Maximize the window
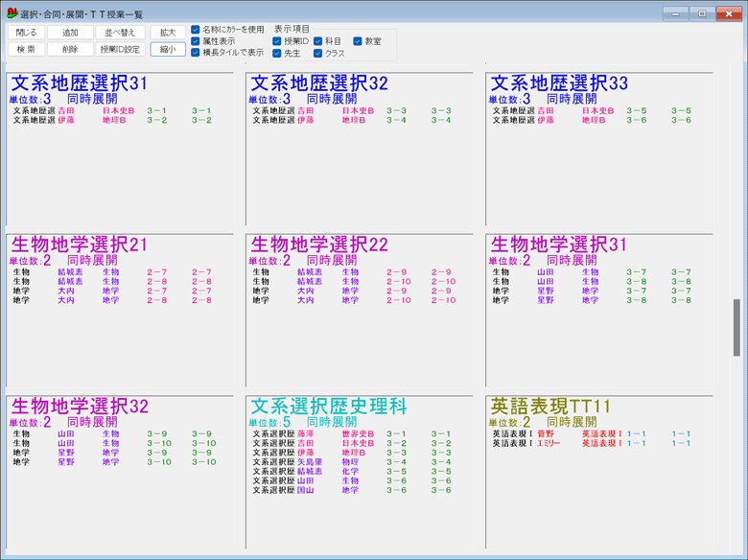Image resolution: width=748 pixels, height=560 pixels. coord(702,12)
